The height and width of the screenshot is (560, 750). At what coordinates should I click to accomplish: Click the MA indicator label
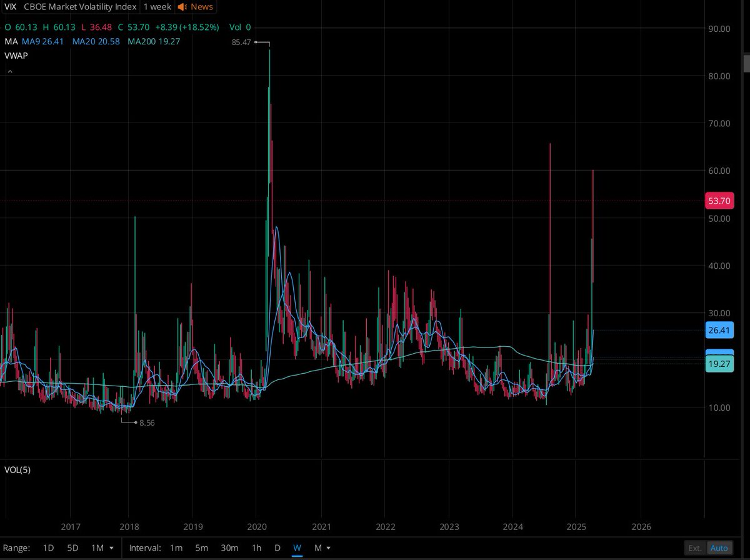click(11, 41)
